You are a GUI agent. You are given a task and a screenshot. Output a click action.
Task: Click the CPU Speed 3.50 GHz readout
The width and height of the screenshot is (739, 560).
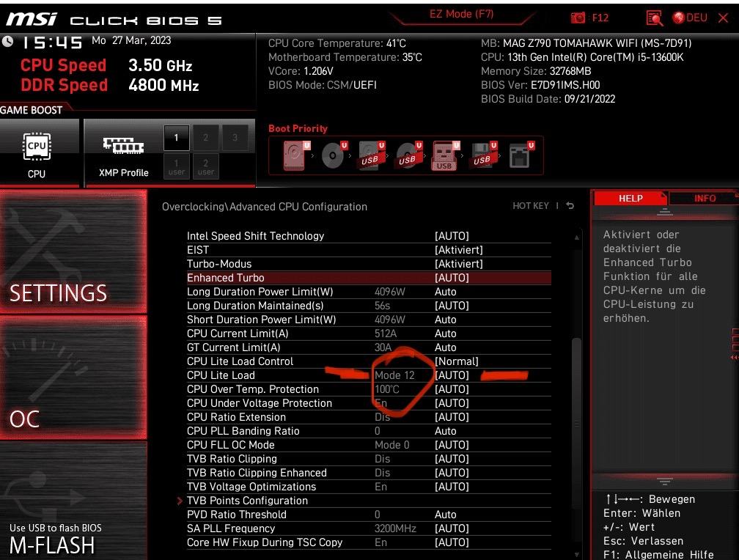click(x=106, y=65)
